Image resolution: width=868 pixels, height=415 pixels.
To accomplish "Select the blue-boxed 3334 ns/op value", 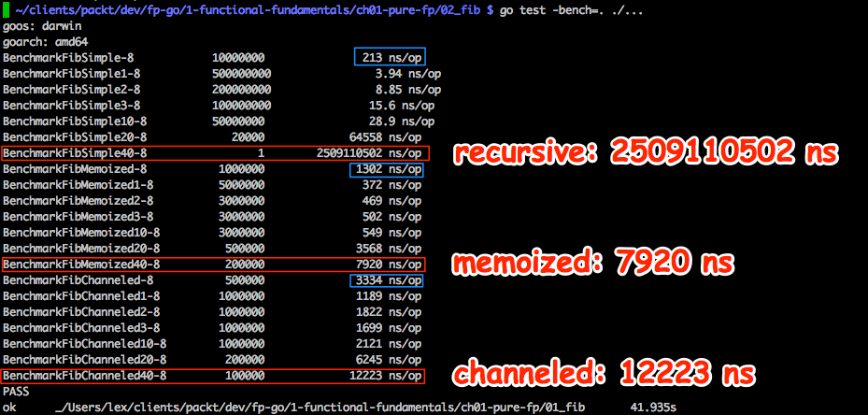I will tap(386, 280).
